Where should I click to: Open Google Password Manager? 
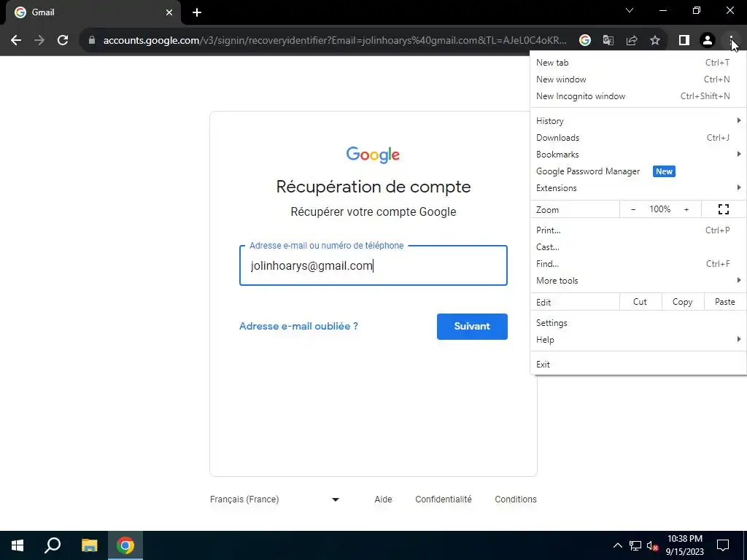coord(638,171)
